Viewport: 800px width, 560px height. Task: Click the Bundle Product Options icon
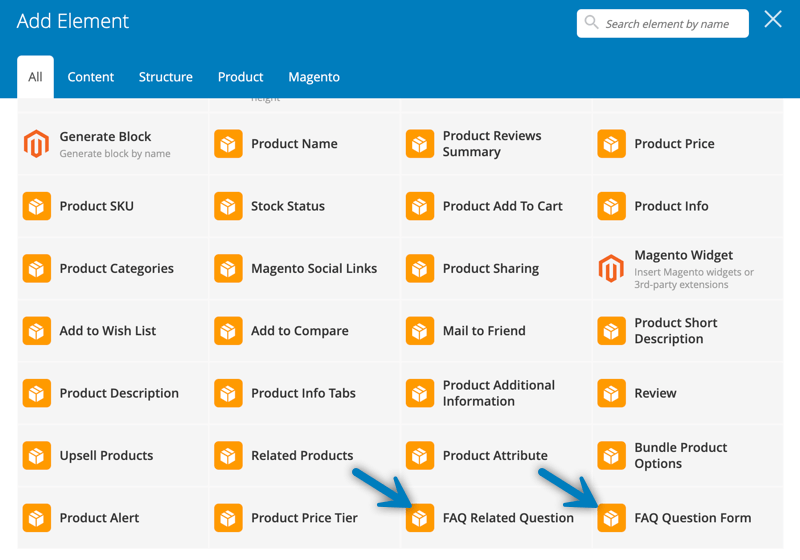coord(611,455)
